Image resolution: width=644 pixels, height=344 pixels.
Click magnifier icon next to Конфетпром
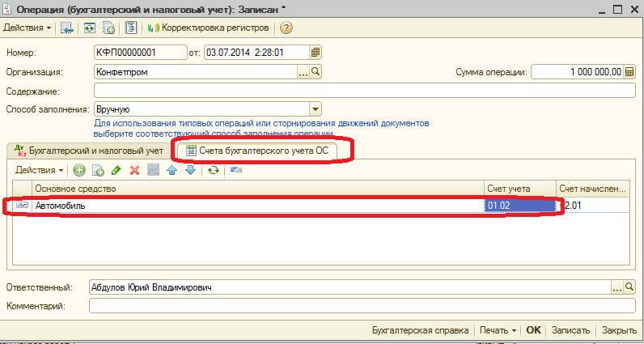[x=316, y=72]
